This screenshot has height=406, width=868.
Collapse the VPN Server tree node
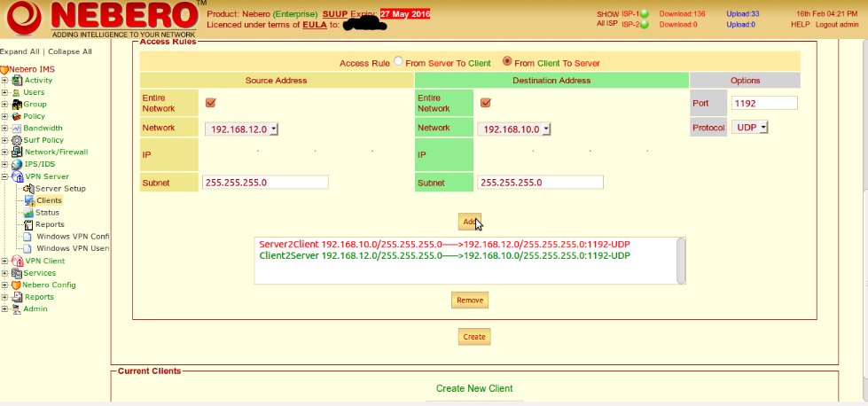pos(5,176)
